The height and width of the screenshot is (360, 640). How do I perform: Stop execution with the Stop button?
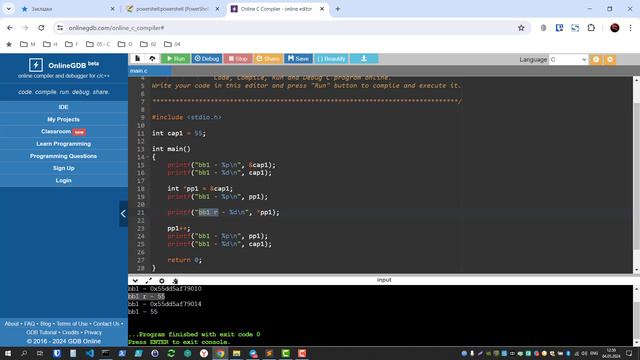pyautogui.click(x=238, y=59)
